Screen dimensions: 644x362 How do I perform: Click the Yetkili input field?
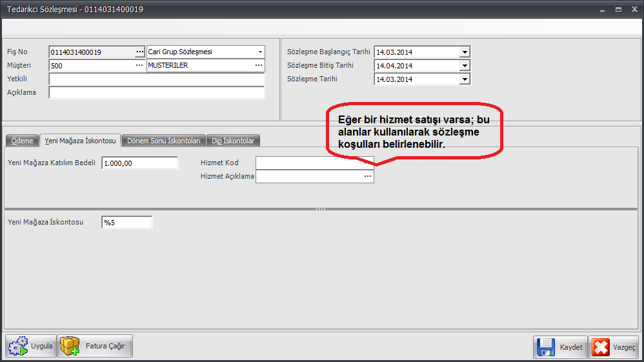[156, 79]
